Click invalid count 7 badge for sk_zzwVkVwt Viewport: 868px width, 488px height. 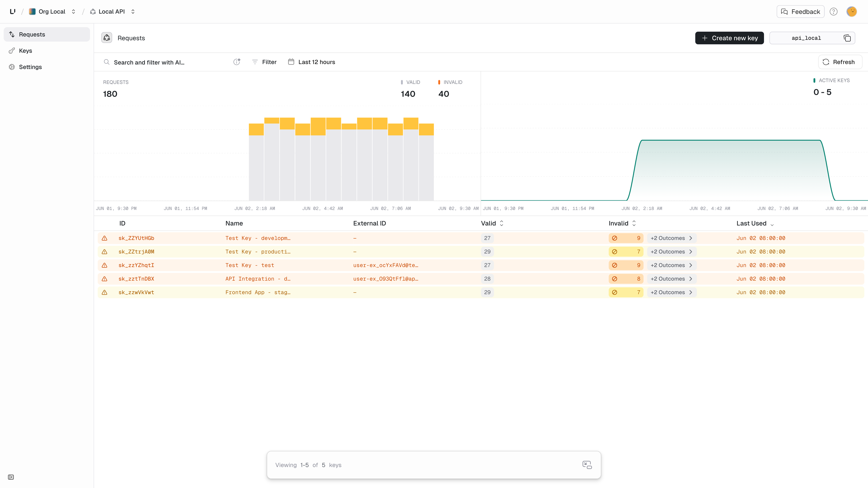[626, 292]
